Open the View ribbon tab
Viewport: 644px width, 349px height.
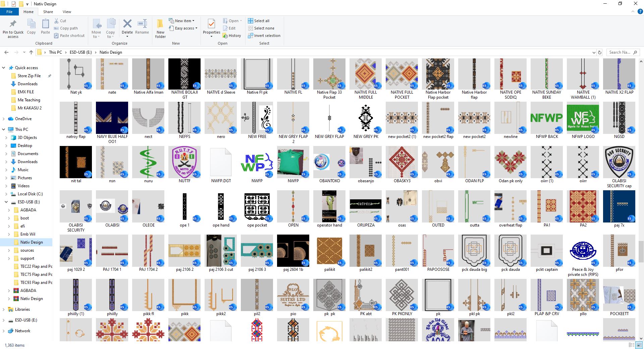(67, 12)
